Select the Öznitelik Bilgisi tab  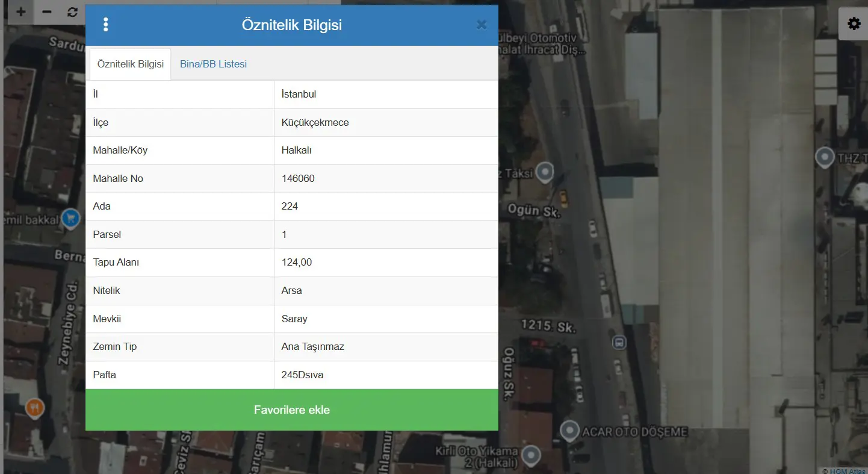point(131,64)
